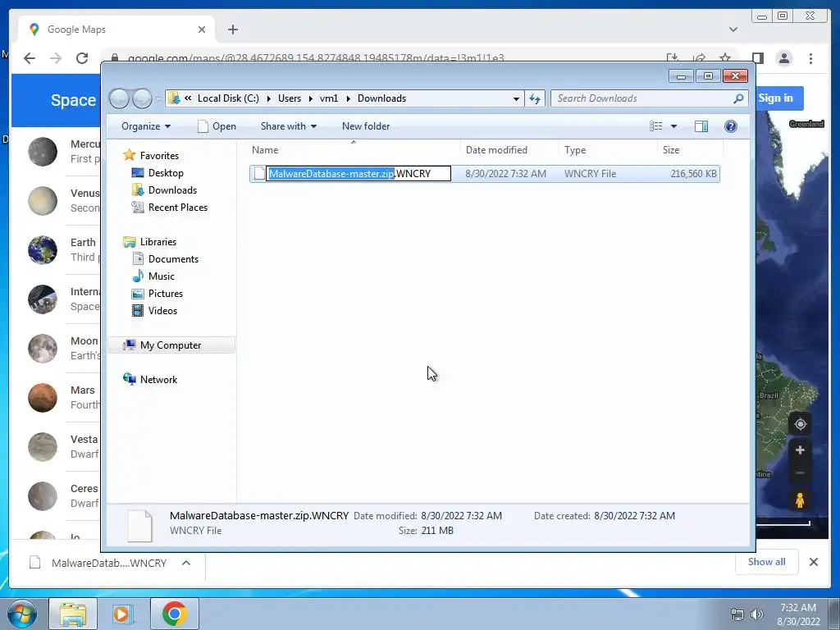Click the WNCRY File type cell
The width and height of the screenshot is (840, 630).
point(590,174)
